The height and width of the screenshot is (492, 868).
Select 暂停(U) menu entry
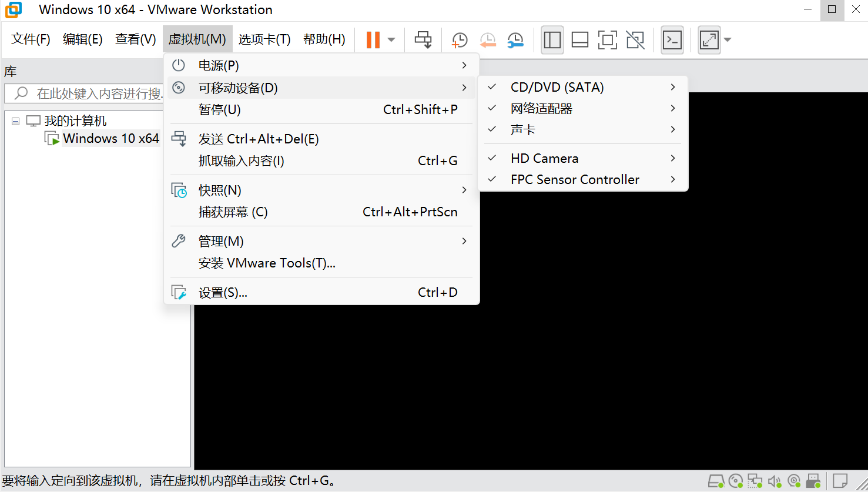pos(321,110)
